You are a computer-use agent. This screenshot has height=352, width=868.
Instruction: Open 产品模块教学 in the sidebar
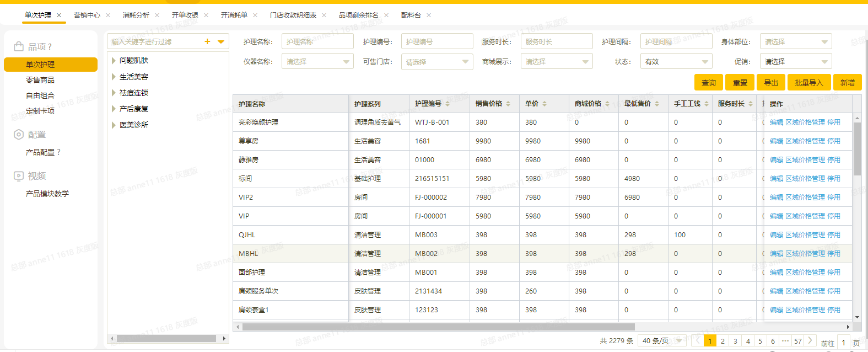coord(47,194)
